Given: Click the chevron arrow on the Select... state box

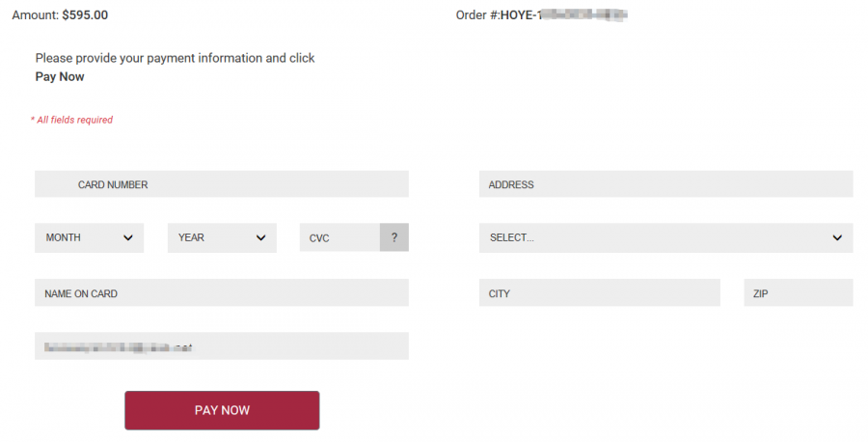Looking at the screenshot, I should 837,238.
